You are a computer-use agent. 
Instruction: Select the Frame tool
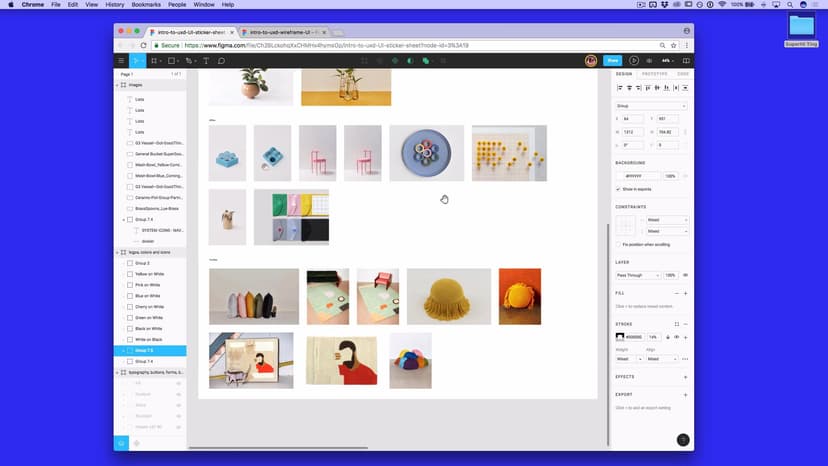(155, 61)
